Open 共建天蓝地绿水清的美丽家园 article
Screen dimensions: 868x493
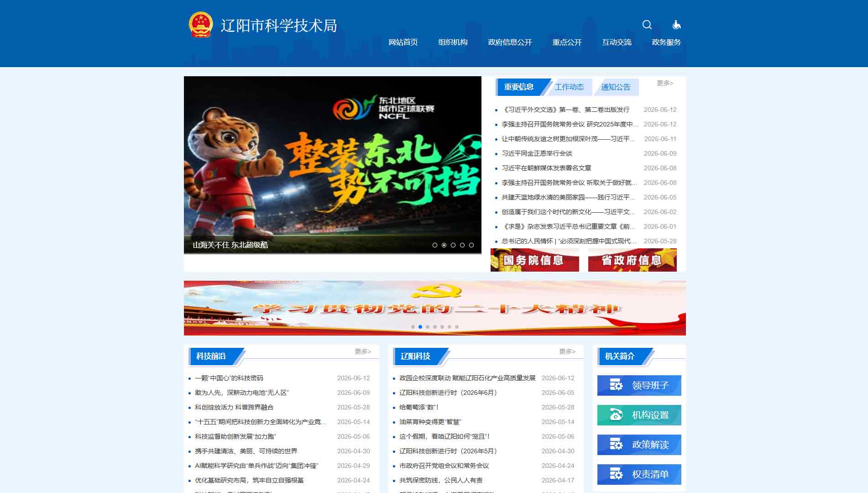[x=568, y=197]
